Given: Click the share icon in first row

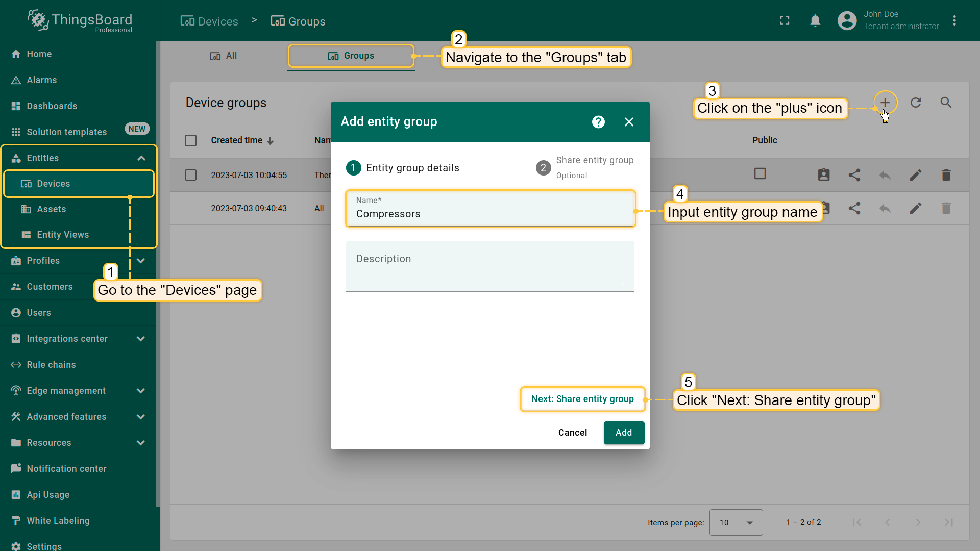Looking at the screenshot, I should point(854,175).
